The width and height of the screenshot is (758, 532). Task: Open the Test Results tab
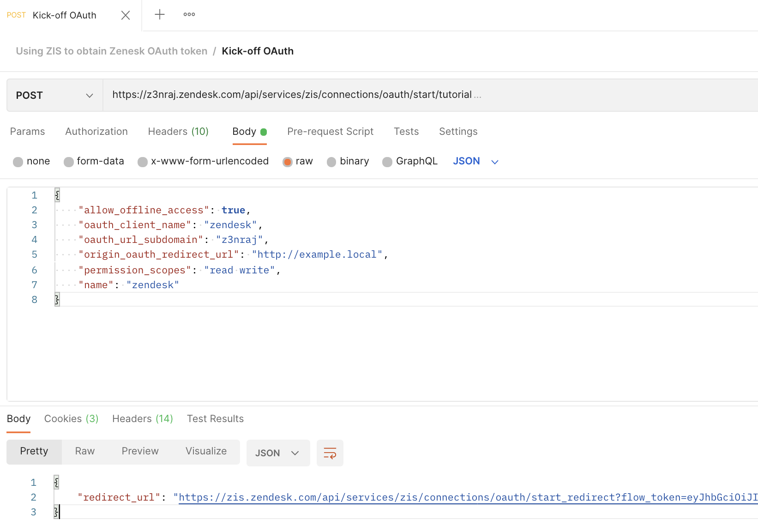click(215, 419)
